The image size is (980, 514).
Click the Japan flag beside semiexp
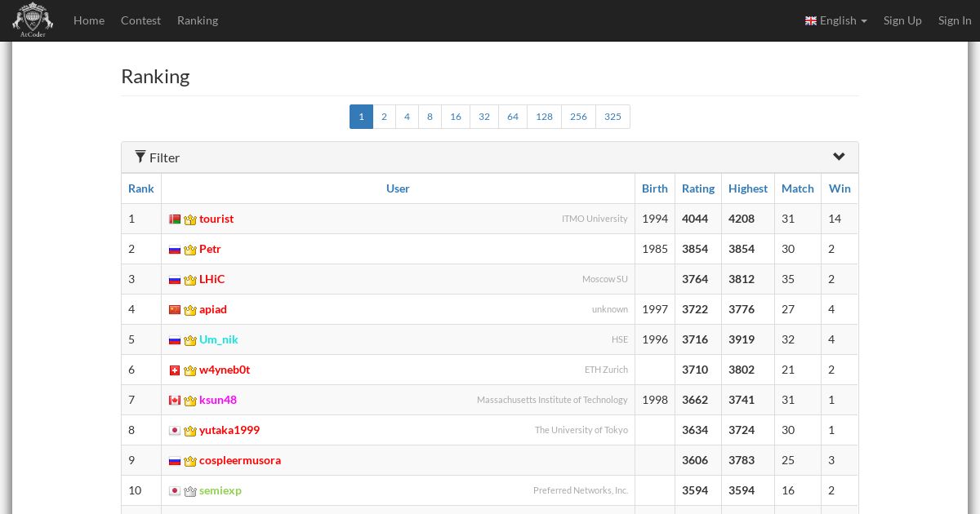tap(175, 491)
